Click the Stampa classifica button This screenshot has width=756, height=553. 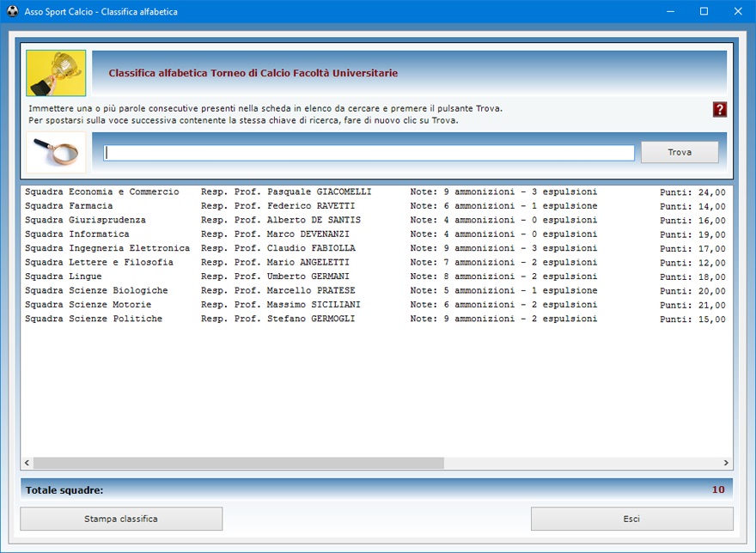121,519
